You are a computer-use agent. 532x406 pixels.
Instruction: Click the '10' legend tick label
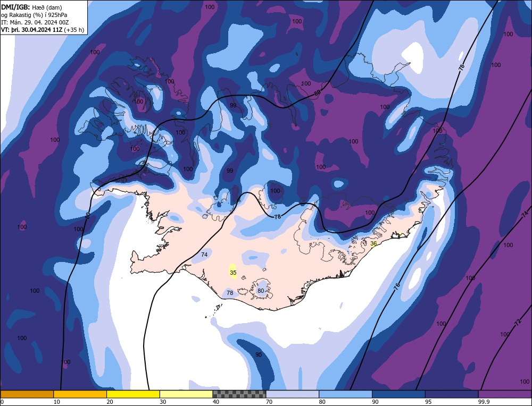click(x=57, y=402)
